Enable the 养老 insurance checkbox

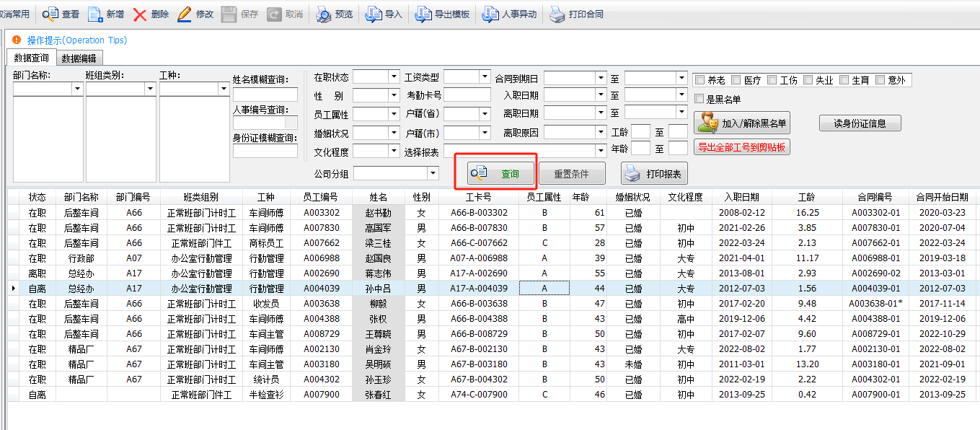tap(699, 80)
